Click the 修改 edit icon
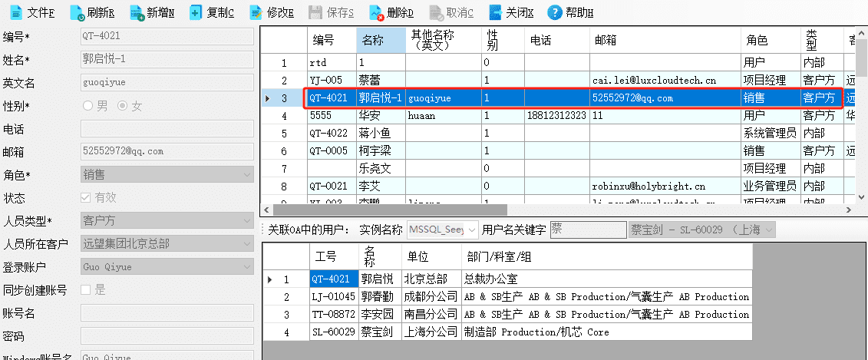This screenshot has height=360, width=868. tap(256, 12)
